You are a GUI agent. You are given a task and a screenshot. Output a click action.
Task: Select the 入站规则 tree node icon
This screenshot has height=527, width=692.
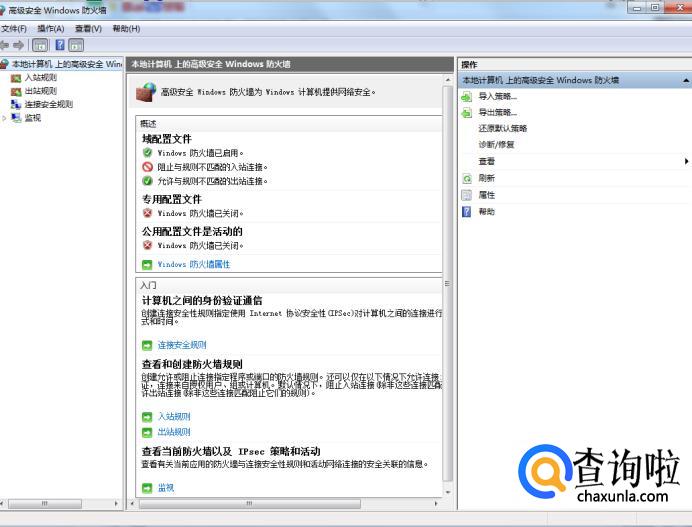(16, 78)
